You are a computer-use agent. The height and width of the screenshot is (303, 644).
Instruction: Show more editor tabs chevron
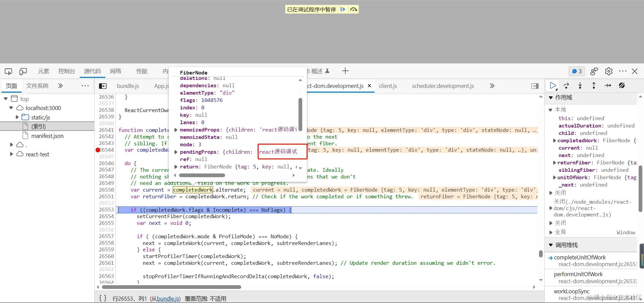[x=492, y=86]
